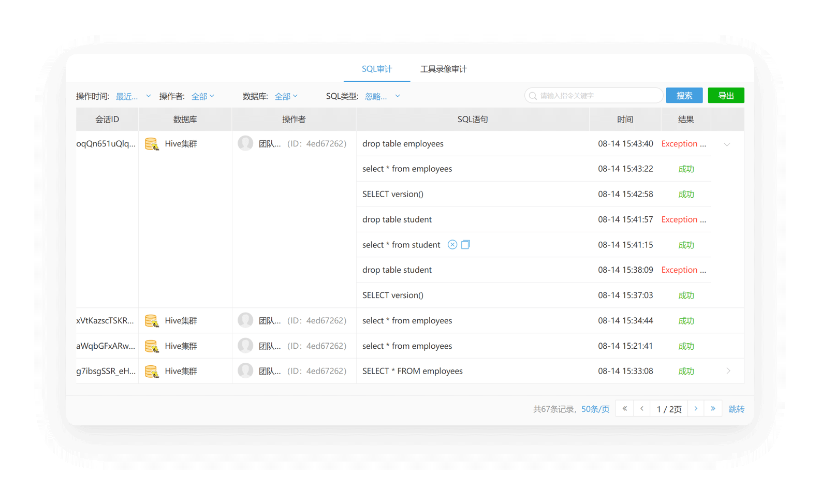Collapse the oqQn651uQlq session row
820x504 pixels.
pyautogui.click(x=727, y=144)
